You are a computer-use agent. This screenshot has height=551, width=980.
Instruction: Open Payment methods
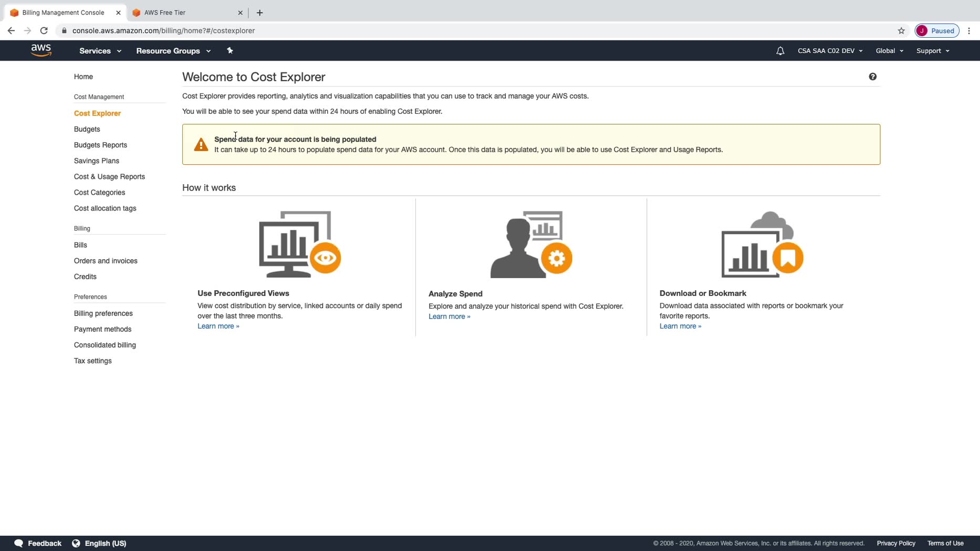pyautogui.click(x=102, y=329)
